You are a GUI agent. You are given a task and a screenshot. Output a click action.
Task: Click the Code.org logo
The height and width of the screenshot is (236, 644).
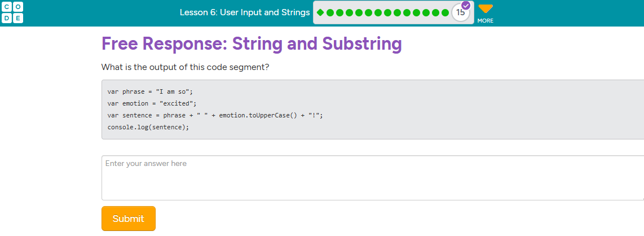click(x=12, y=12)
